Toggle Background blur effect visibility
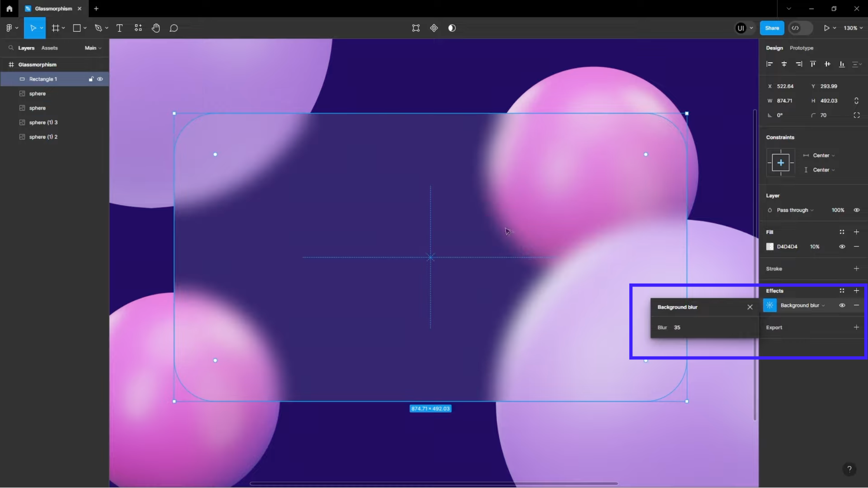The height and width of the screenshot is (488, 868). [x=842, y=305]
